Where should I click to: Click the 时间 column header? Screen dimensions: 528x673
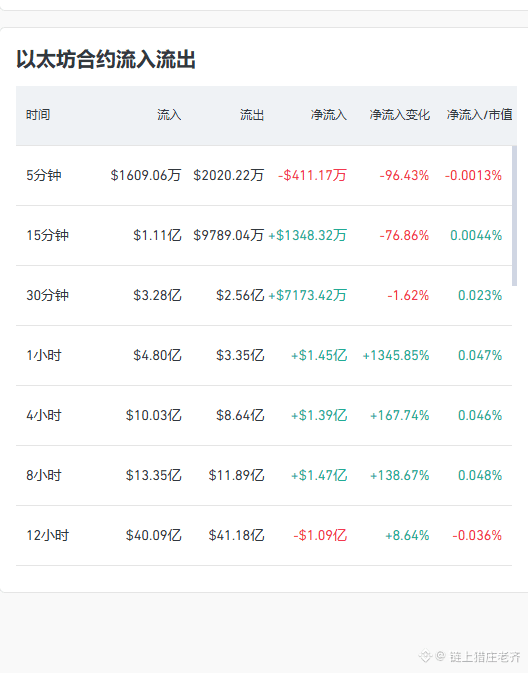(x=38, y=115)
